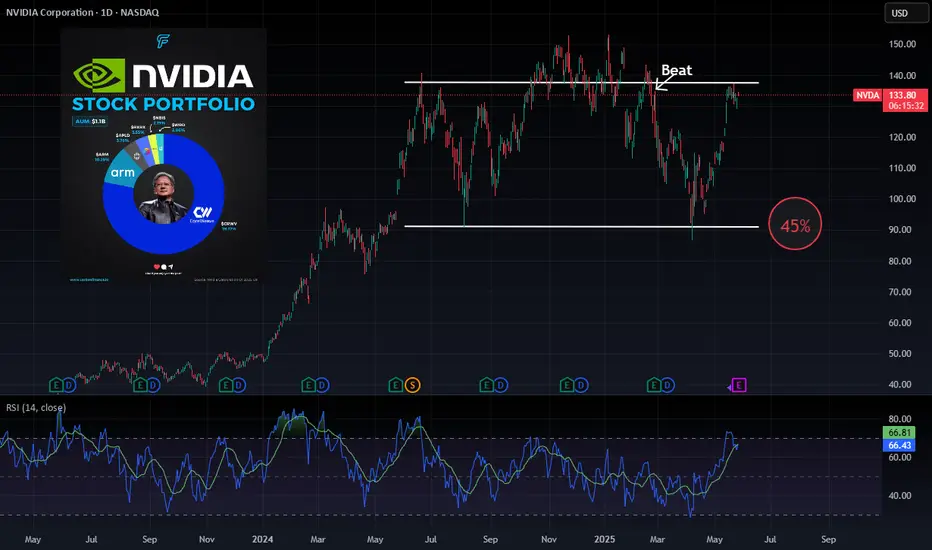The image size is (932, 550).
Task: Open the USD currency selector
Action: 906,13
